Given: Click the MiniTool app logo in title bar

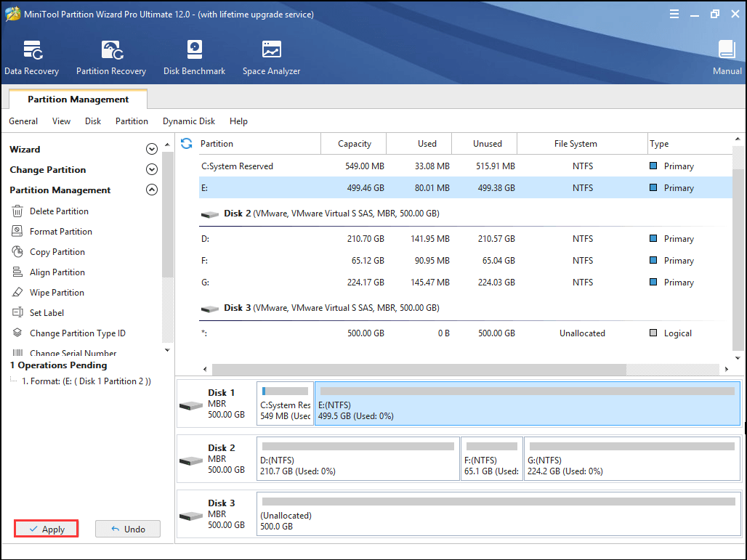Looking at the screenshot, I should (12, 14).
